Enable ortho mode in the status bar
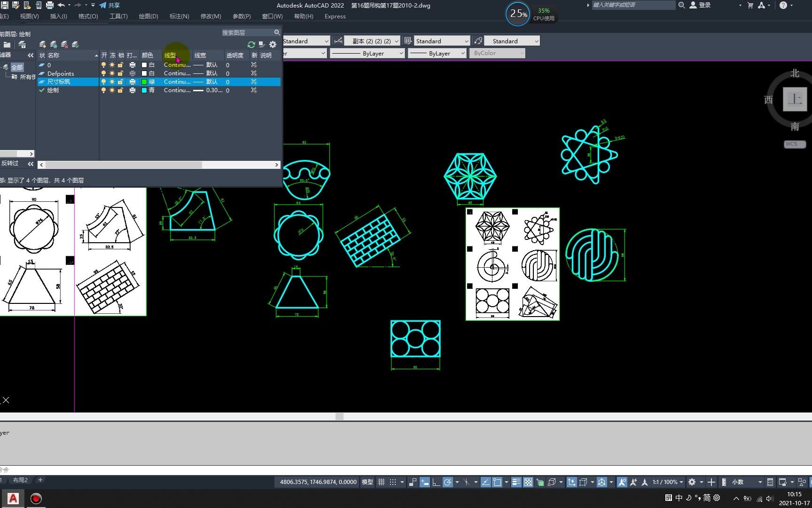 tap(436, 482)
